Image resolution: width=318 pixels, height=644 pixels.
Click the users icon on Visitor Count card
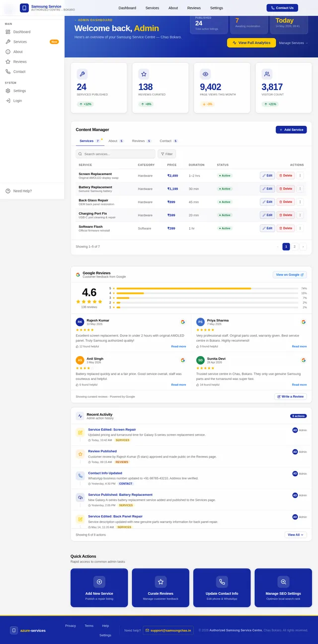267,74
